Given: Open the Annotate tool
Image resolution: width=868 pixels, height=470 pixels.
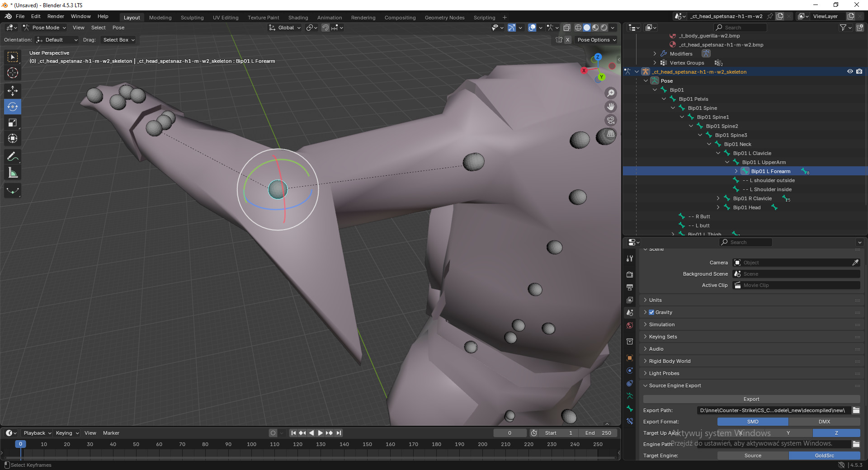Looking at the screenshot, I should tap(12, 156).
